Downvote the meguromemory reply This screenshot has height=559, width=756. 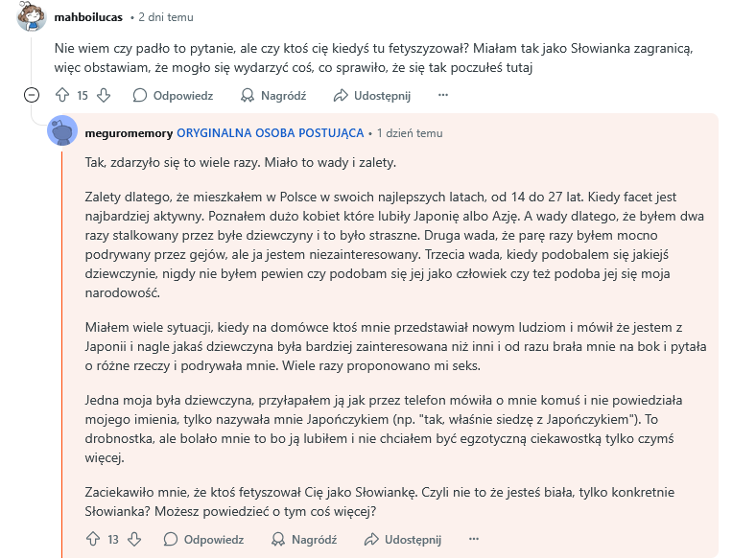(134, 540)
